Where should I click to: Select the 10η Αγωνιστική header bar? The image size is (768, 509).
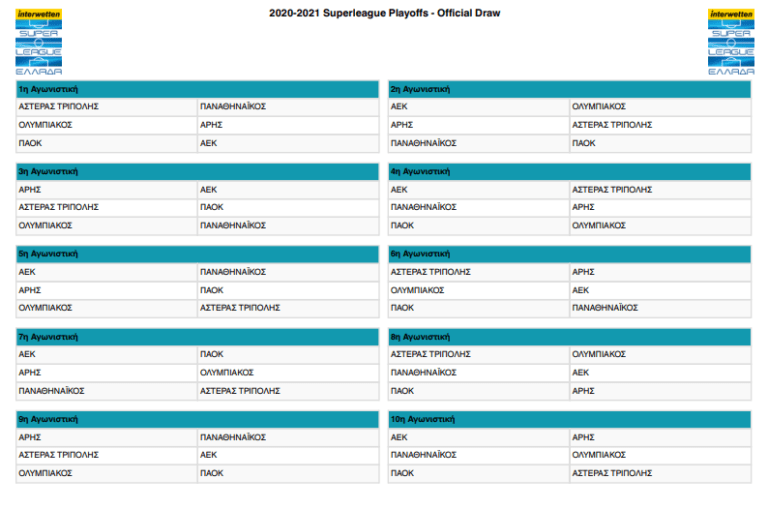tap(569, 419)
